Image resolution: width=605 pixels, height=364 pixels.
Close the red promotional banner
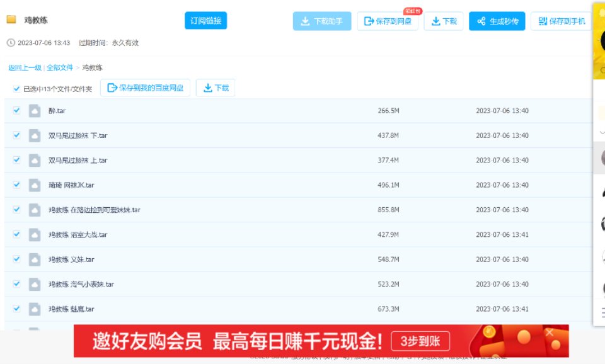pos(550,333)
